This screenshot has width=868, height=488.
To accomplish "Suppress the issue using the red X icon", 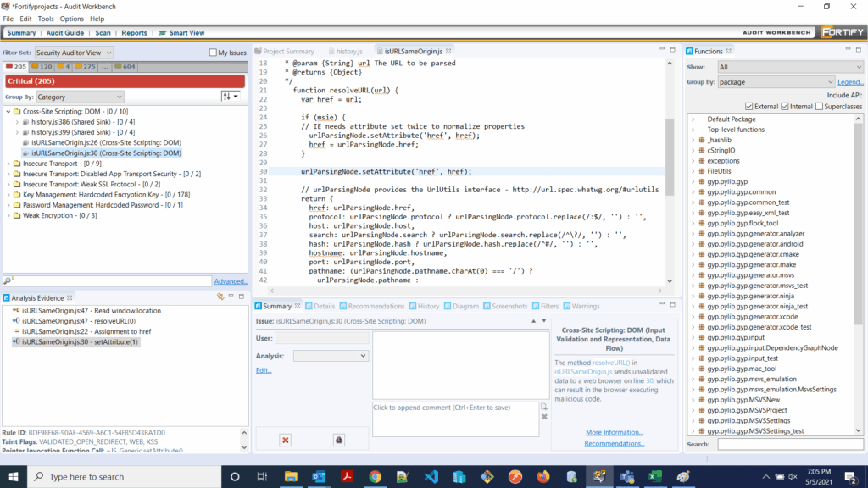I will coord(285,440).
